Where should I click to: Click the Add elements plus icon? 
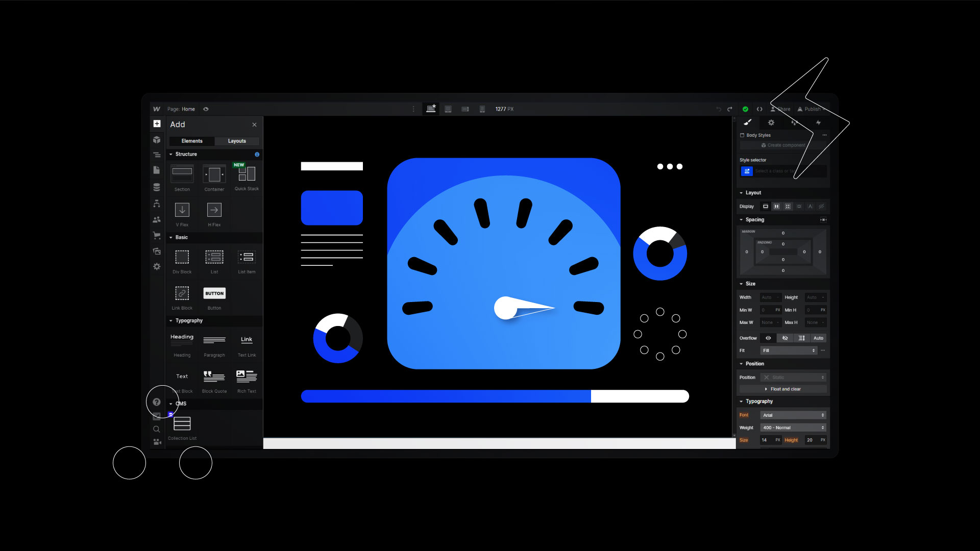click(157, 124)
